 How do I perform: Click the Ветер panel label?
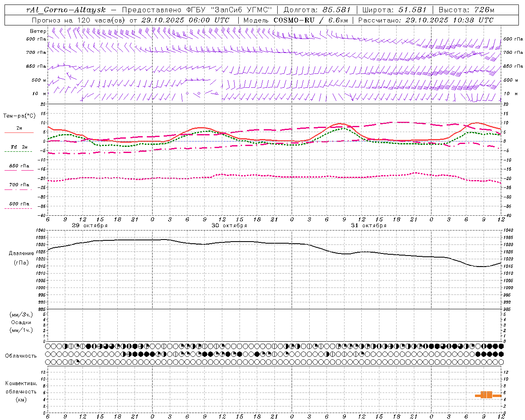38,31
